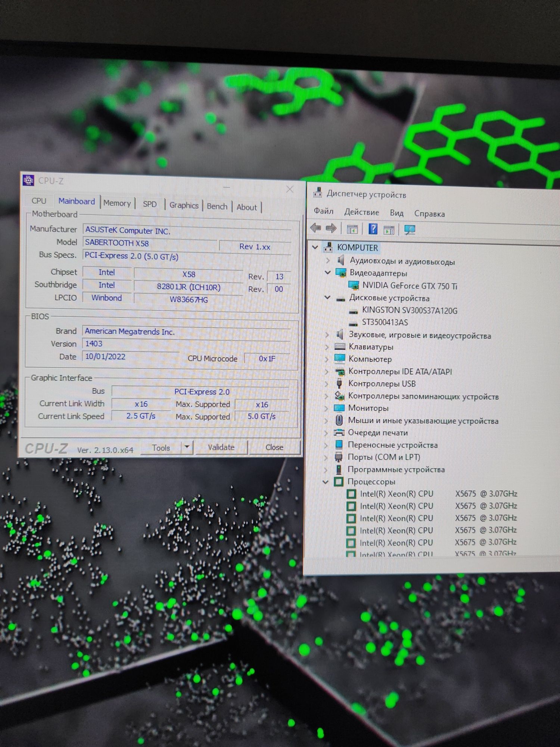
Task: Switch to the About tab in CPU-Z
Action: coord(247,207)
